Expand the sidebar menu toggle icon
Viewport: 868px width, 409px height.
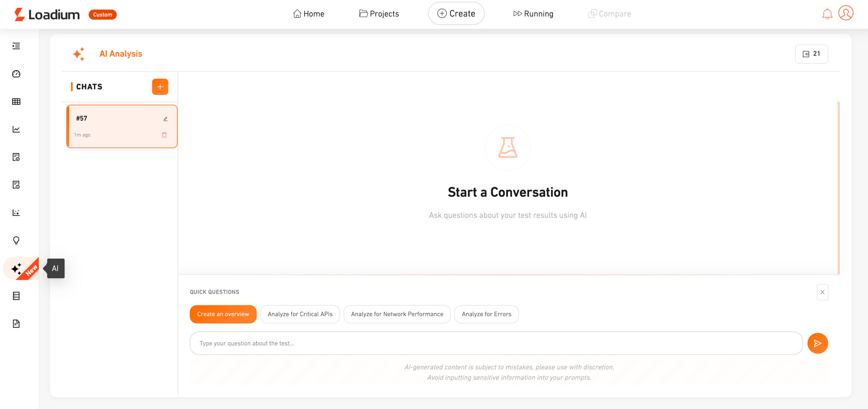16,46
